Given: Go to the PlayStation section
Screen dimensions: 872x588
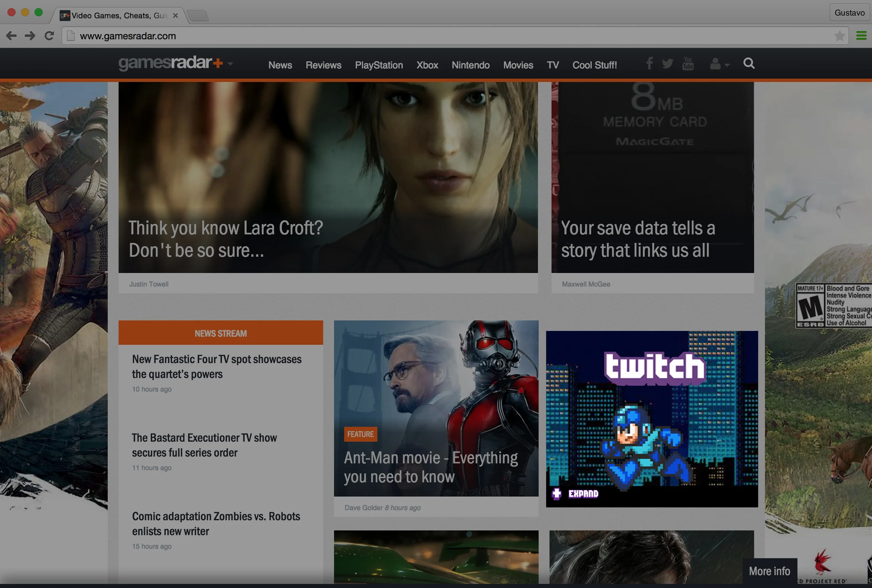Looking at the screenshot, I should [379, 65].
